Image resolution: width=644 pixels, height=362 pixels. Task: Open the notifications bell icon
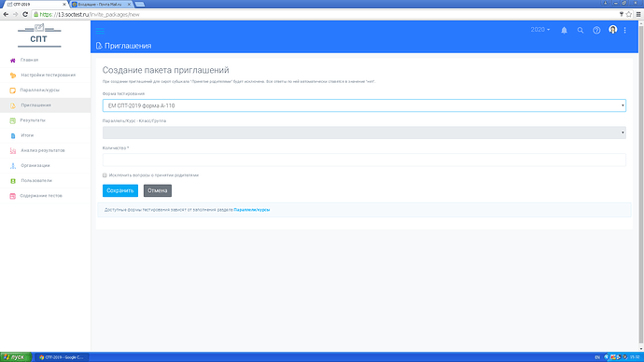click(564, 30)
